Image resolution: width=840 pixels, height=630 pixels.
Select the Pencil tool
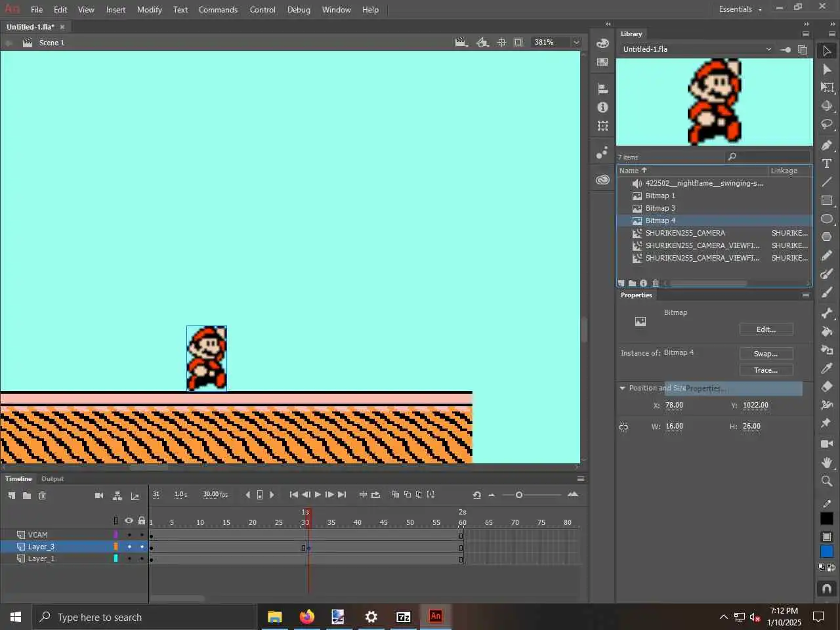827,255
